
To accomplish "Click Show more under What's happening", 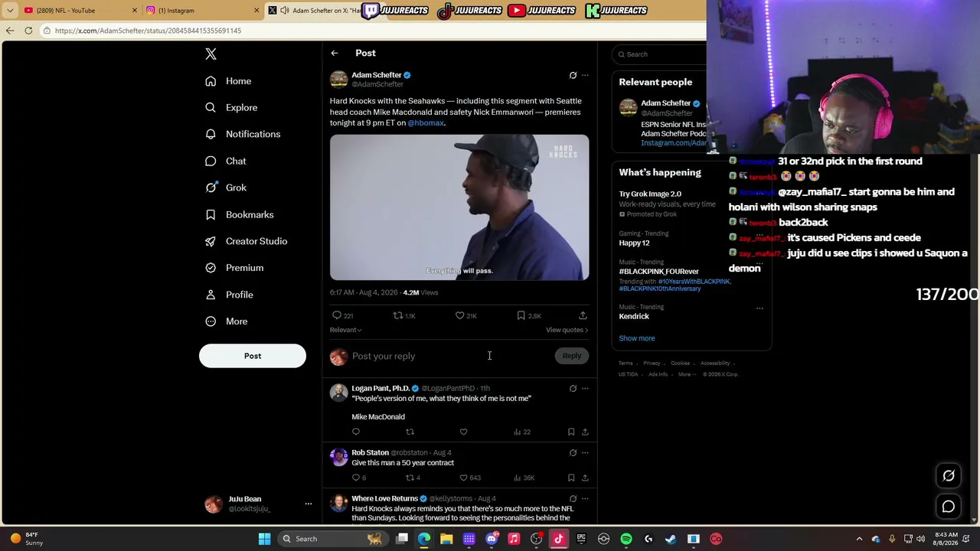I will tap(637, 338).
